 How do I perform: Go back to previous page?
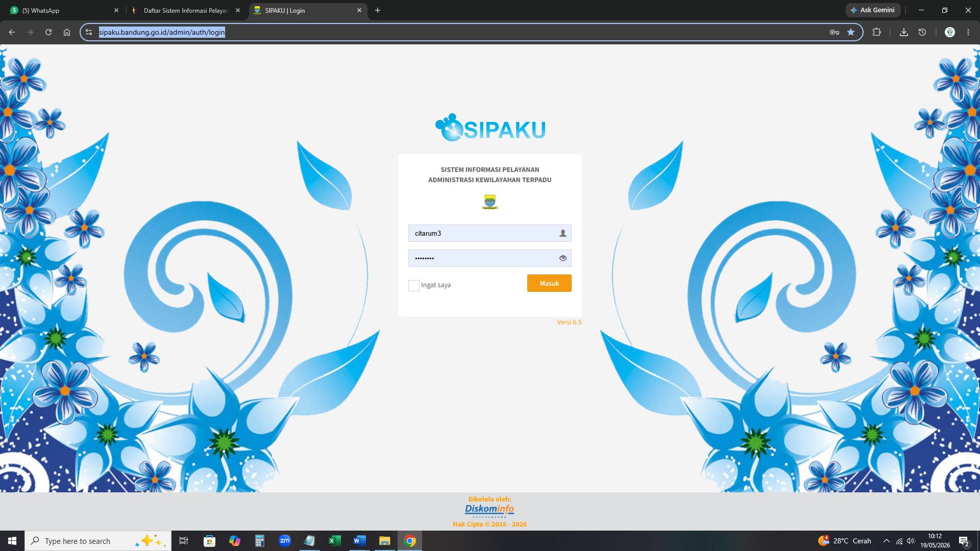tap(12, 32)
